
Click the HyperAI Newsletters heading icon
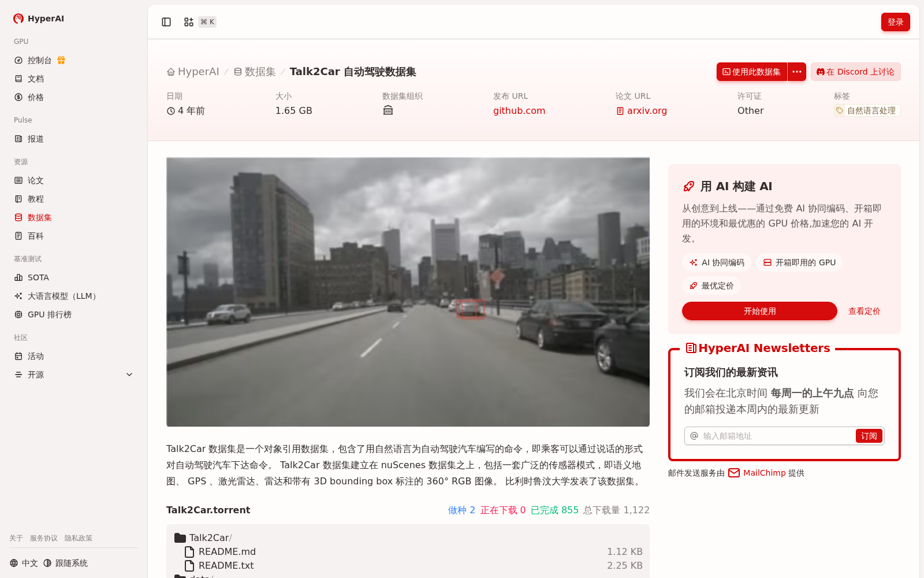tap(691, 348)
